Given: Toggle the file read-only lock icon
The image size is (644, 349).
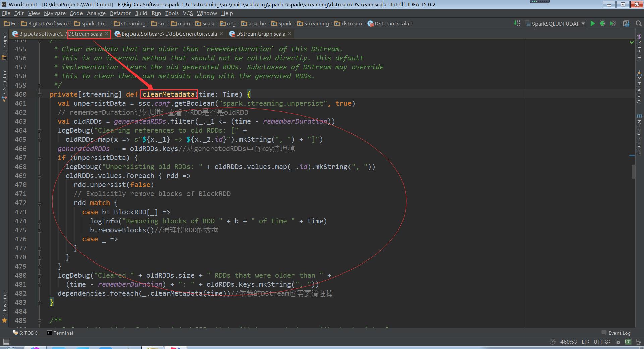Looking at the screenshot, I should coord(618,342).
